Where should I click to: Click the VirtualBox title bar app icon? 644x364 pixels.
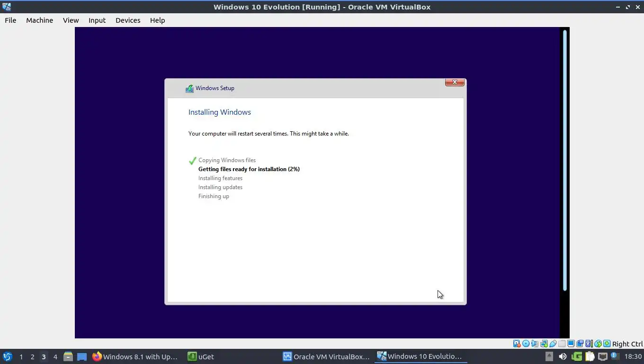click(x=6, y=7)
